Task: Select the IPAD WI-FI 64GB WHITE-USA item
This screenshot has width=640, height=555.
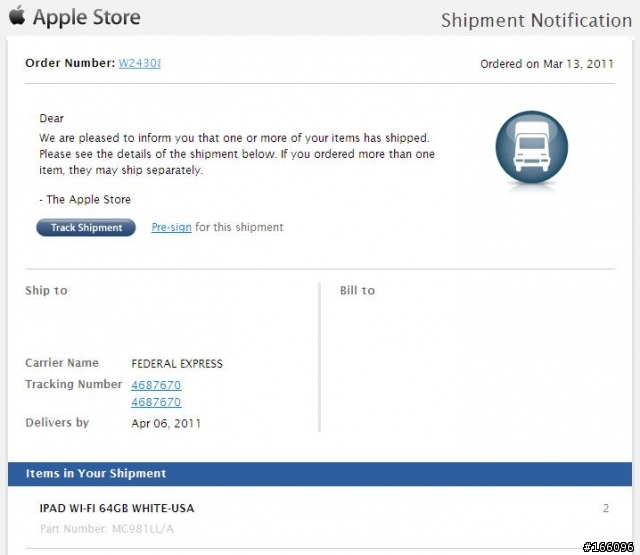Action: 117,508
